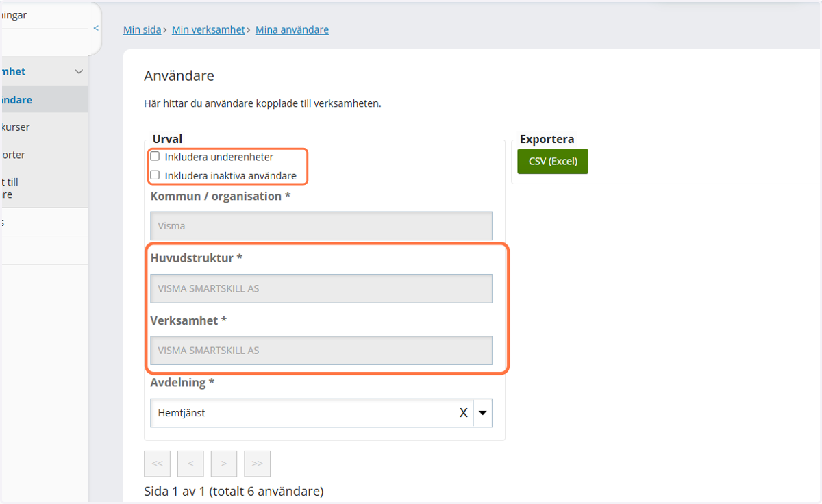Viewport: 822px width, 504px height.
Task: Go to next page with > button
Action: [x=224, y=464]
